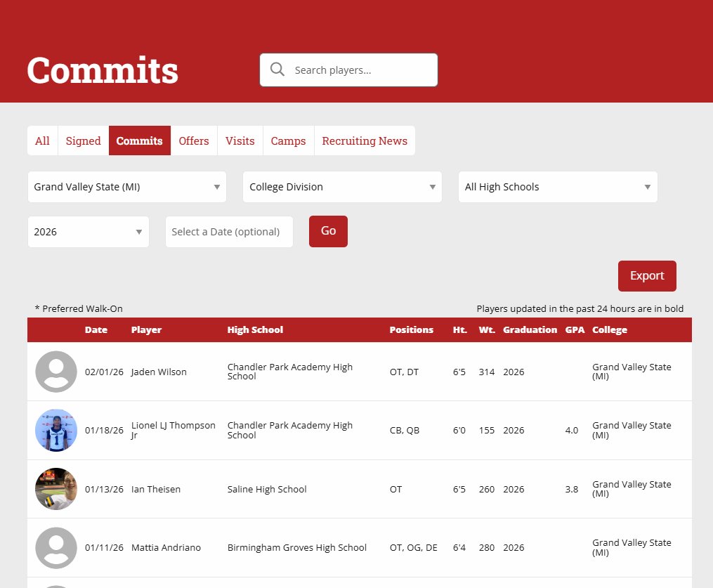Click positions CB, QB
This screenshot has width=713, height=588.
pyautogui.click(x=404, y=430)
